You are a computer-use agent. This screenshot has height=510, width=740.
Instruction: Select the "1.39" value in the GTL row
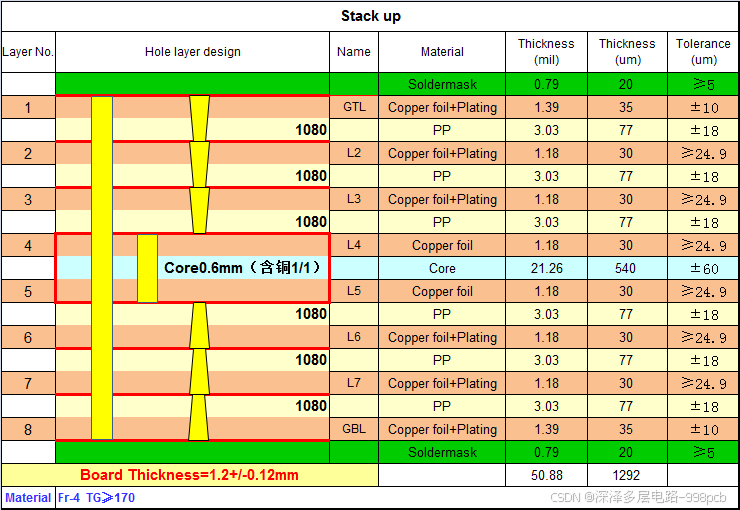pyautogui.click(x=547, y=108)
